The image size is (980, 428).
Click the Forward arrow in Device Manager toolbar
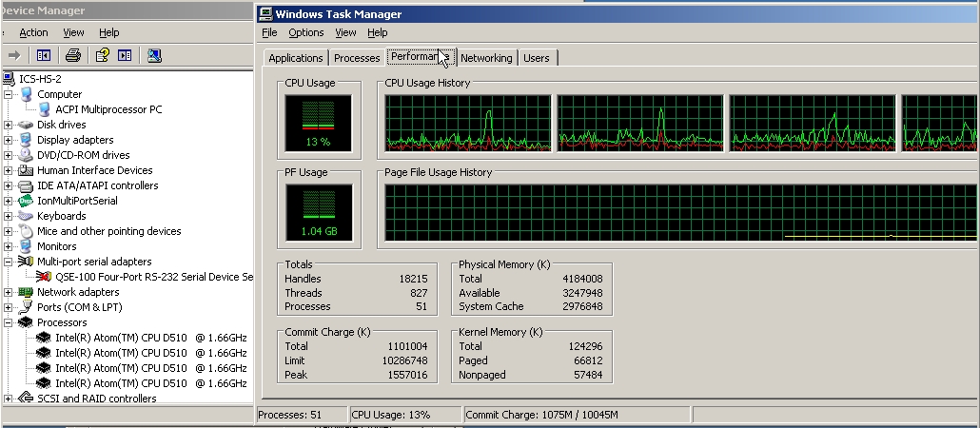pos(13,55)
